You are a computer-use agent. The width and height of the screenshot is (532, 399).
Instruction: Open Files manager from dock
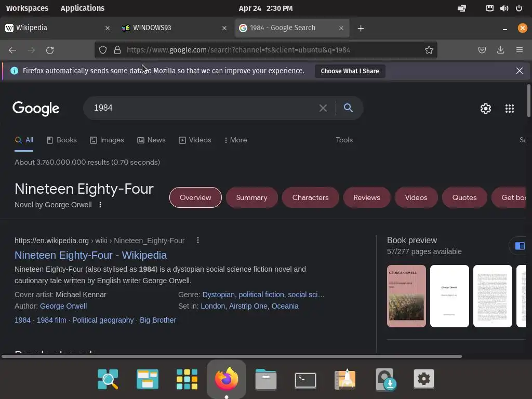(265, 379)
